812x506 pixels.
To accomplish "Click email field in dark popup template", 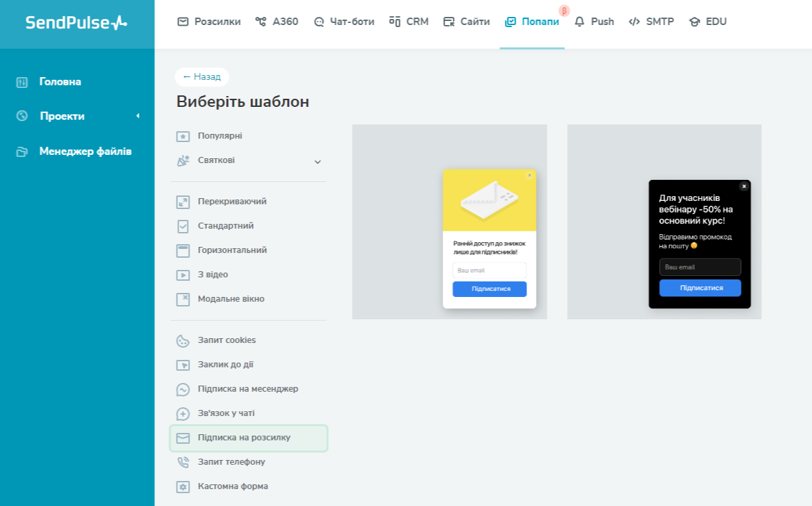I will pyautogui.click(x=700, y=267).
